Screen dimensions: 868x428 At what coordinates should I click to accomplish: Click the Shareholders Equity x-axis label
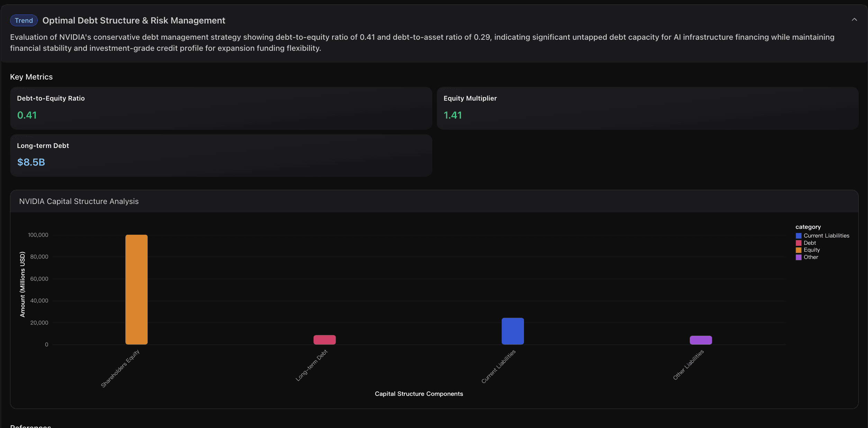120,368
